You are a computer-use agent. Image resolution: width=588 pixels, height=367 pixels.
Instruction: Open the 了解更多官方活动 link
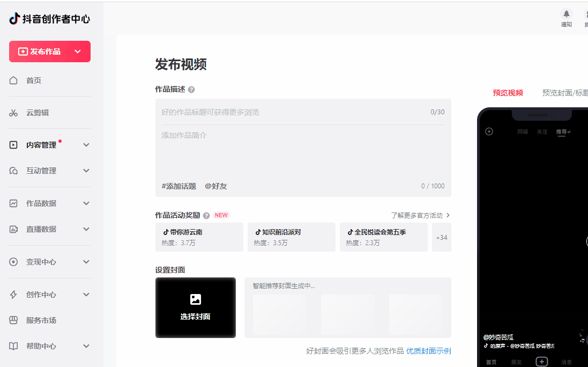pyautogui.click(x=419, y=215)
